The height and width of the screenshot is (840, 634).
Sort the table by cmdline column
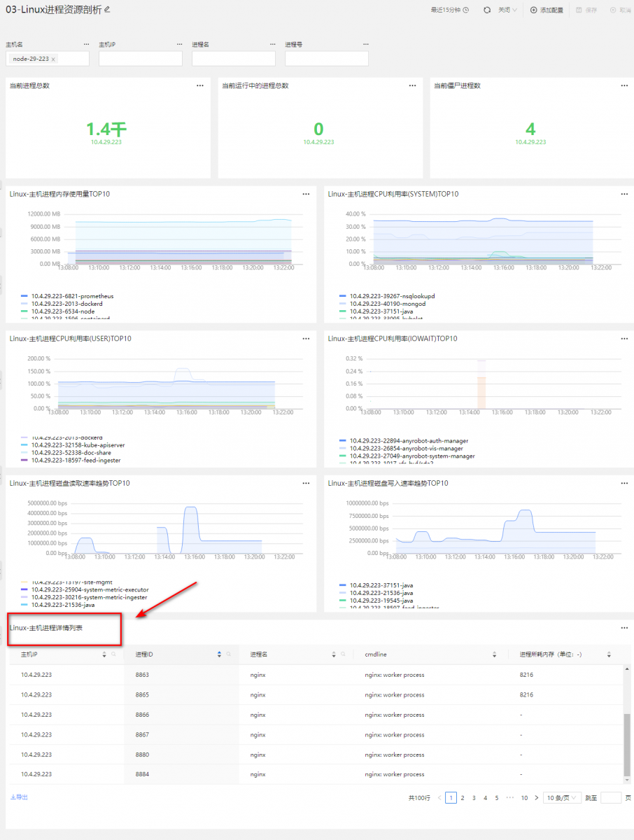pos(494,654)
